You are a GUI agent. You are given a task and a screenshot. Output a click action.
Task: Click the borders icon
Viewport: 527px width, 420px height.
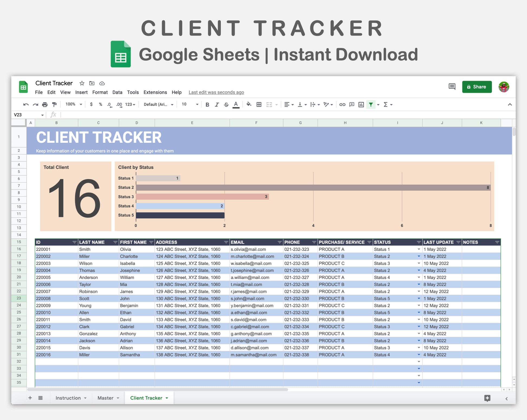coord(259,105)
